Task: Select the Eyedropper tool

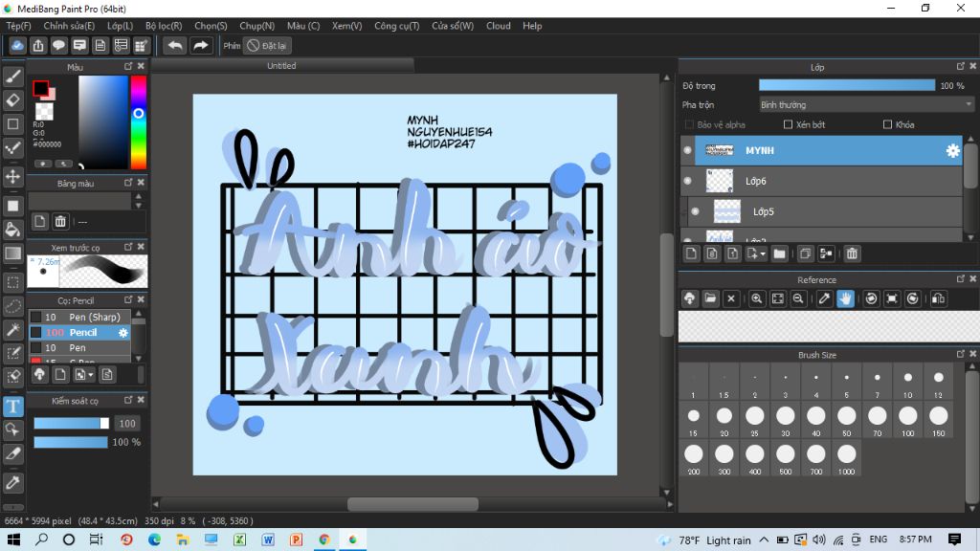Action: (x=13, y=482)
